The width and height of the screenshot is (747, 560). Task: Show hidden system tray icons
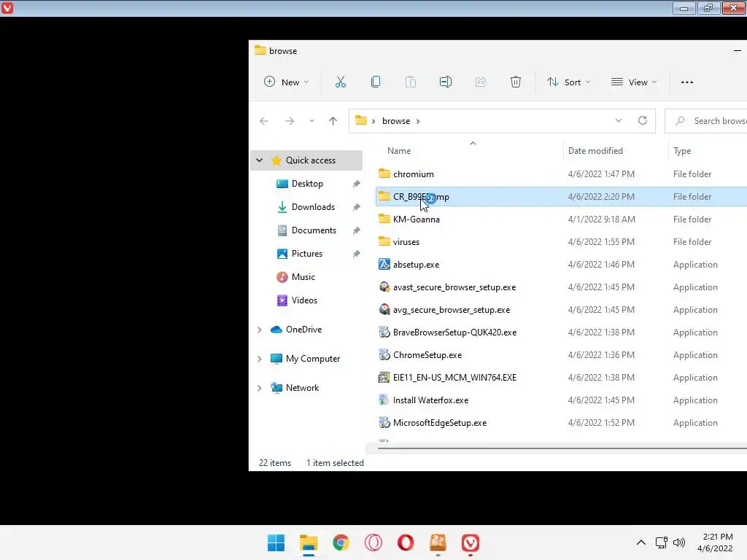pyautogui.click(x=641, y=542)
